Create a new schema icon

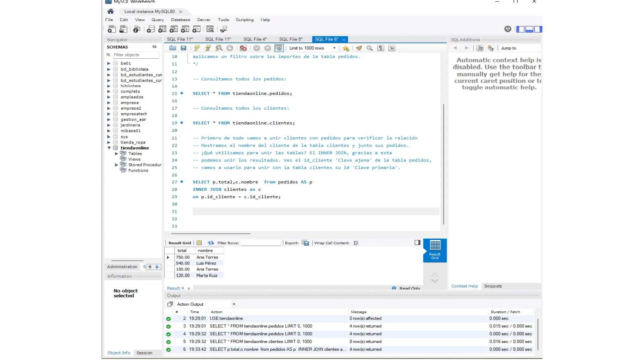coord(150,29)
